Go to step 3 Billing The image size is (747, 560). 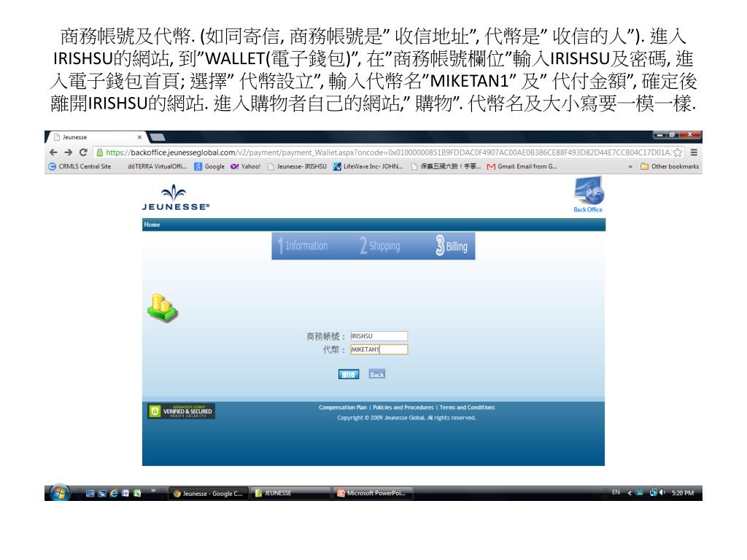451,246
